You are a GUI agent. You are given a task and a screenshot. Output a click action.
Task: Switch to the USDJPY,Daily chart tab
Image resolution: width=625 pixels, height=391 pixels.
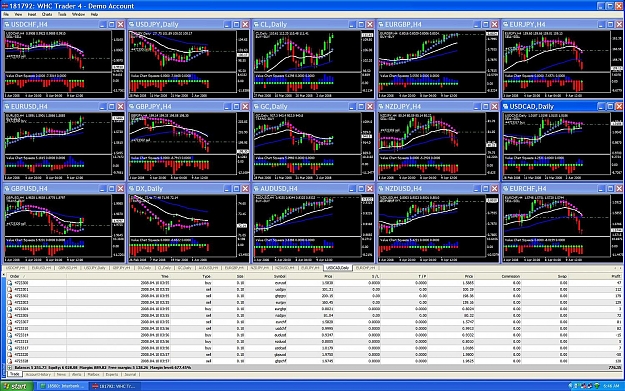pyautogui.click(x=95, y=268)
